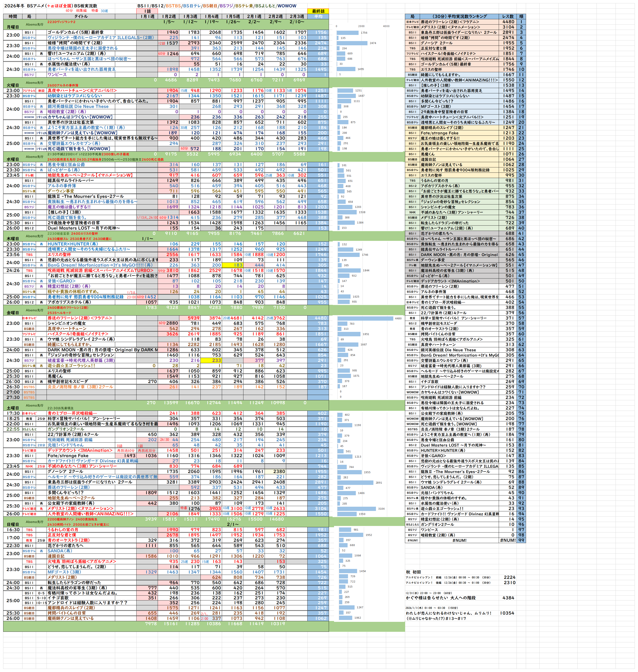Screen dimensions: 638x672
Task: Select the #NUM! error cell in レス数 column
Action: [x=507, y=540]
